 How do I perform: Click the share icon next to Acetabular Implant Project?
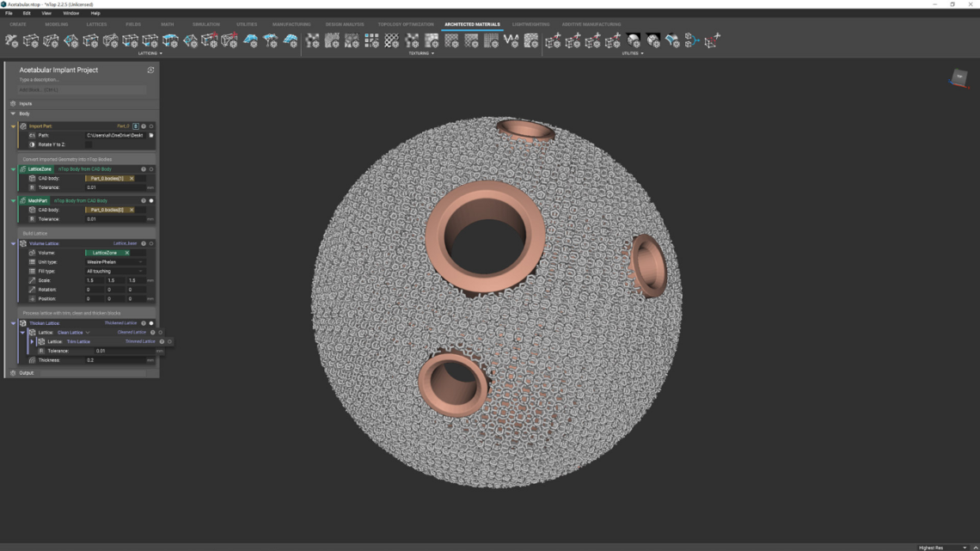pyautogui.click(x=150, y=70)
